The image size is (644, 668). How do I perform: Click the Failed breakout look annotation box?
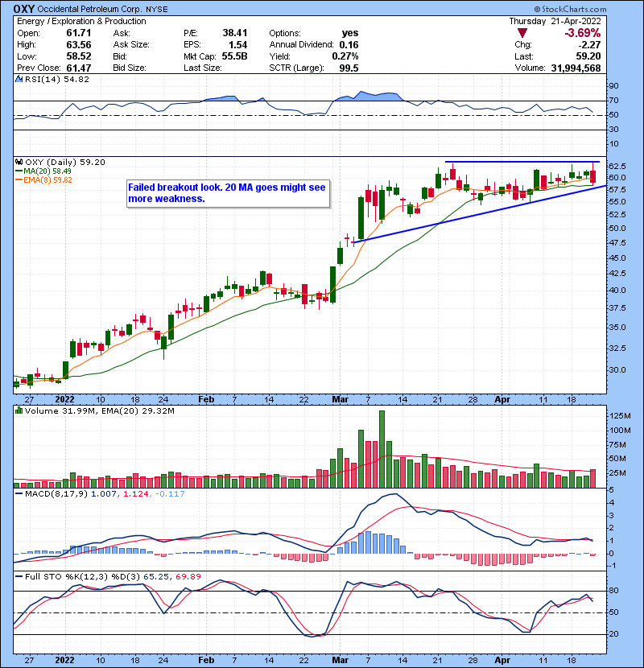[228, 193]
